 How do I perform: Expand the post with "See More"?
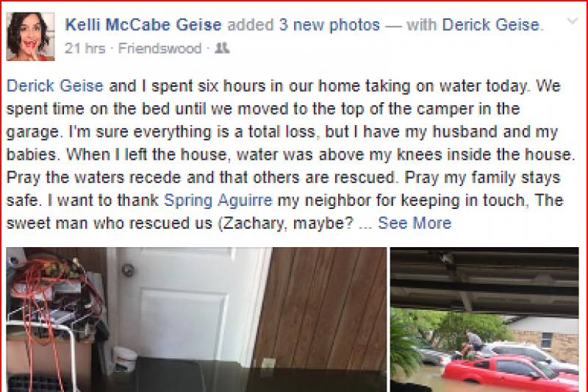(x=415, y=223)
